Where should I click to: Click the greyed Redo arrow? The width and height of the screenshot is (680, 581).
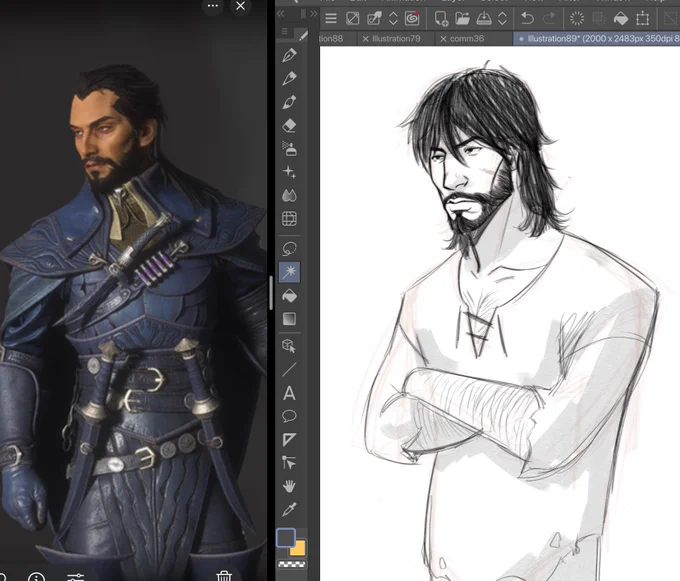tap(549, 18)
